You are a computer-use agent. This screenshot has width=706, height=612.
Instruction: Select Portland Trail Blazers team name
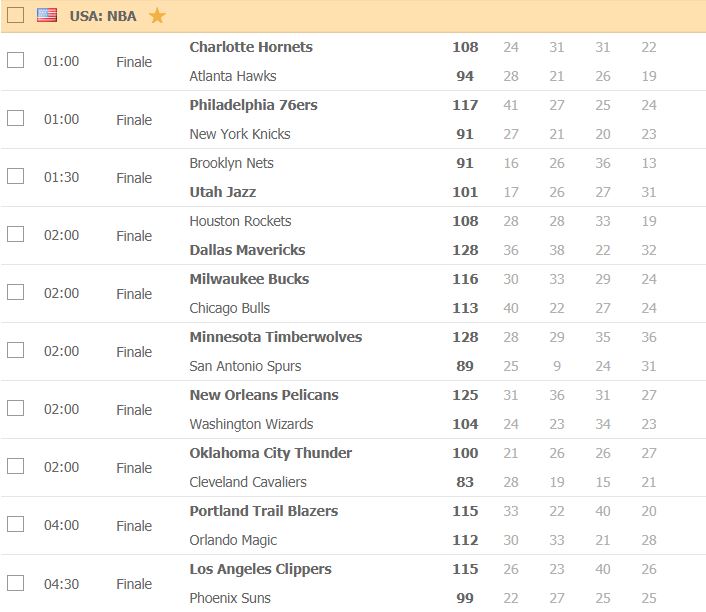(x=264, y=511)
